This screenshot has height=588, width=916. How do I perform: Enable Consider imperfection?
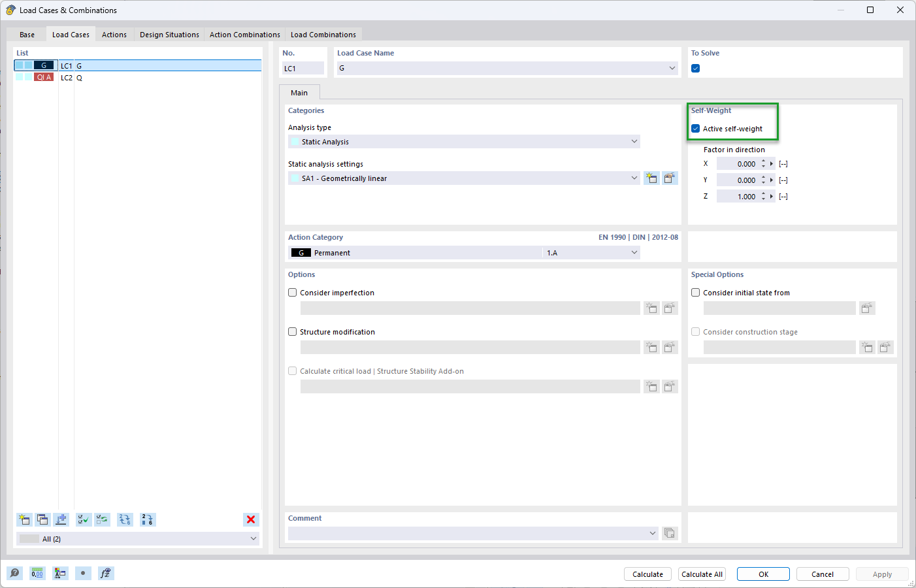pyautogui.click(x=293, y=293)
